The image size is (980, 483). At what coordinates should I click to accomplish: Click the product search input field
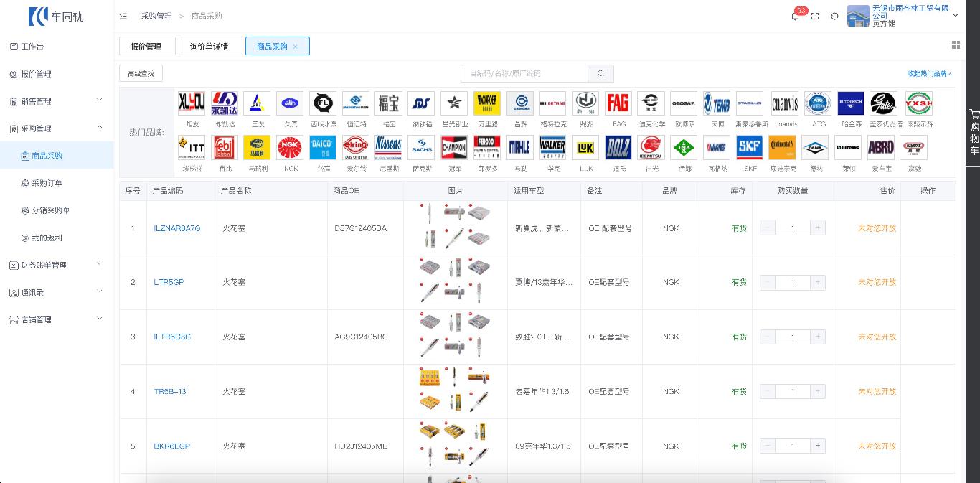[x=524, y=73]
